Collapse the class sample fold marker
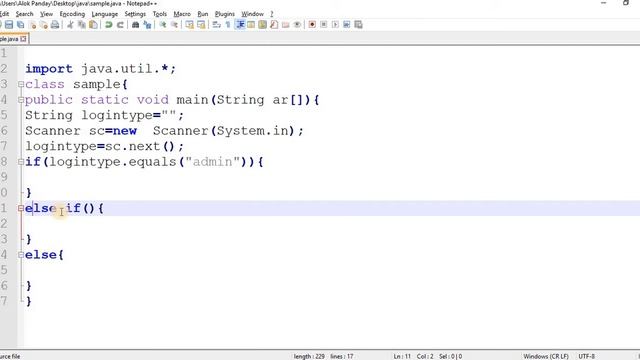 click(21, 84)
